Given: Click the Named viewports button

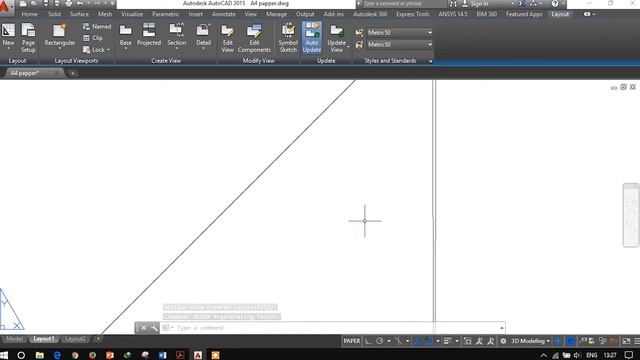Looking at the screenshot, I should 97,27.
